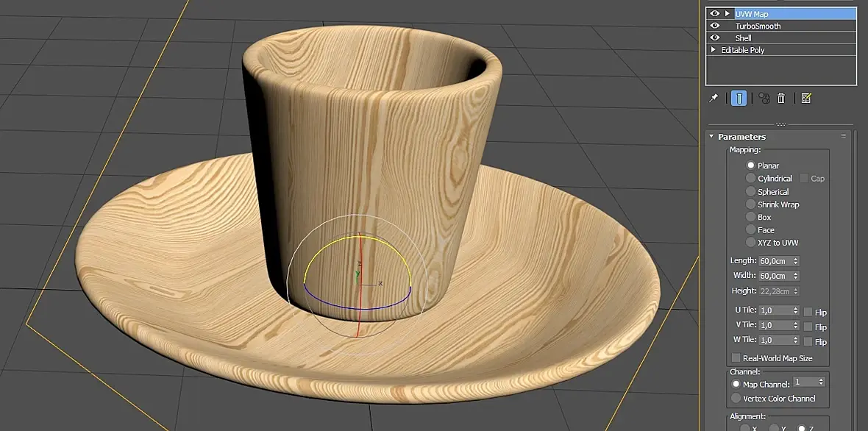Select Shell modifier entry
Screen dimensions: 868x431
coord(744,38)
